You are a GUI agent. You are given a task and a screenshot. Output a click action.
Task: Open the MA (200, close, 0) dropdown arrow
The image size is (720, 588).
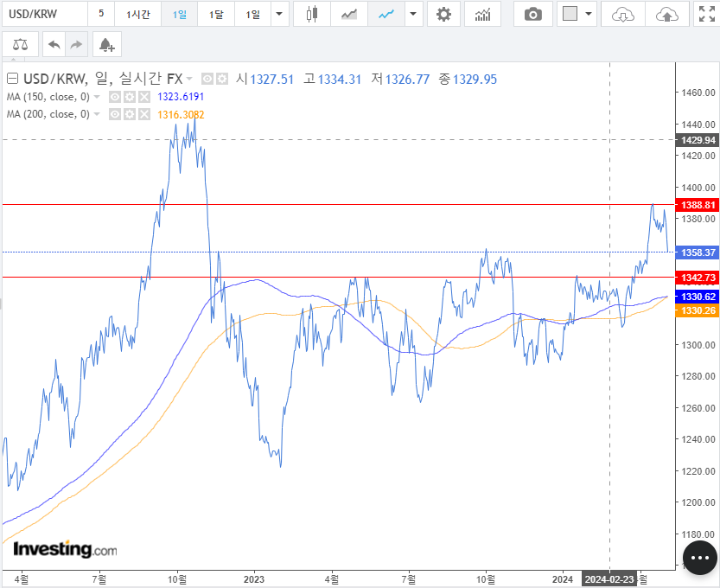[97, 114]
